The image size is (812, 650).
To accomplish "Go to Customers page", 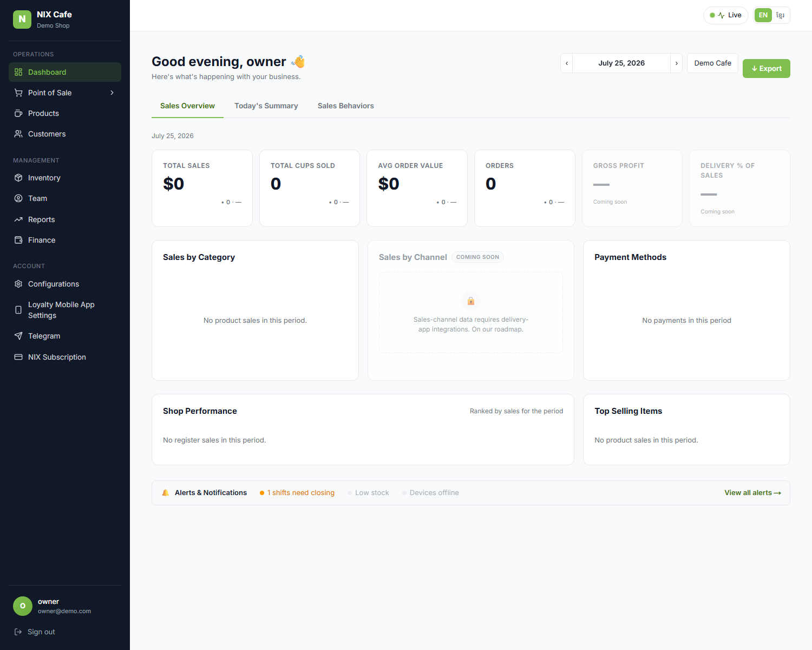I will point(65,134).
